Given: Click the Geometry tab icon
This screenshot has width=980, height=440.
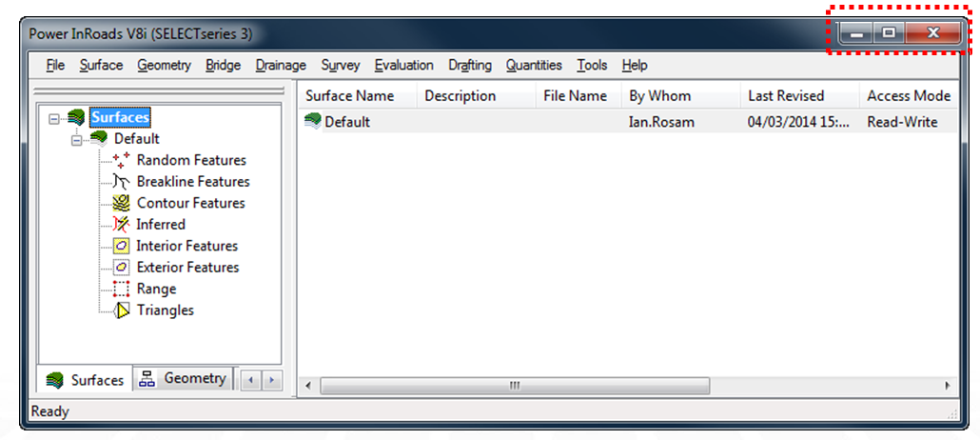Looking at the screenshot, I should pyautogui.click(x=147, y=379).
